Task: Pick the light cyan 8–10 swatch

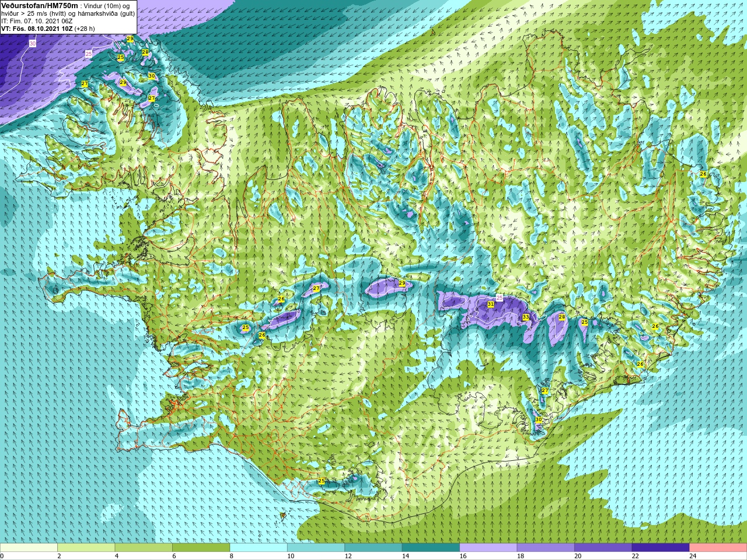Action: (259, 548)
